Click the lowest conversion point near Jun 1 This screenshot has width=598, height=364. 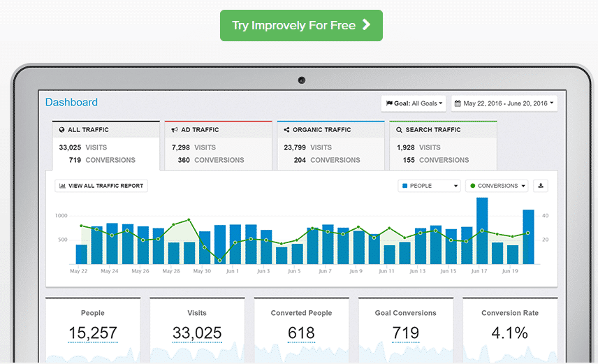[219, 261]
